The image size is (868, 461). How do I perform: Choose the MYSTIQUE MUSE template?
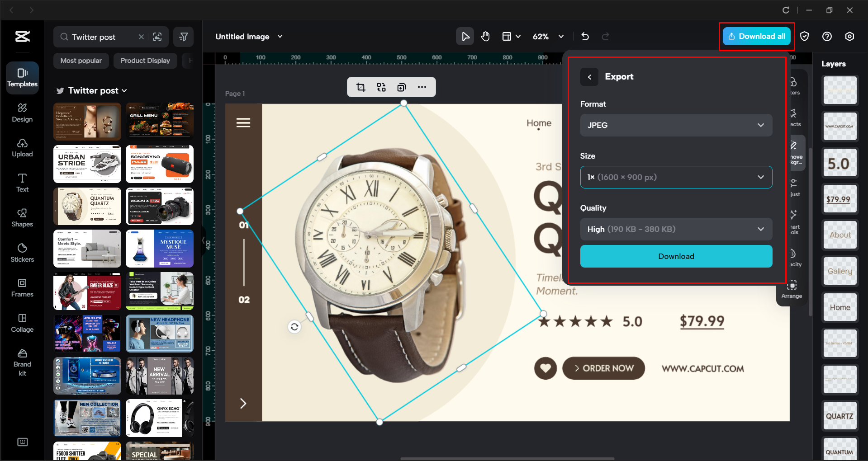point(160,249)
